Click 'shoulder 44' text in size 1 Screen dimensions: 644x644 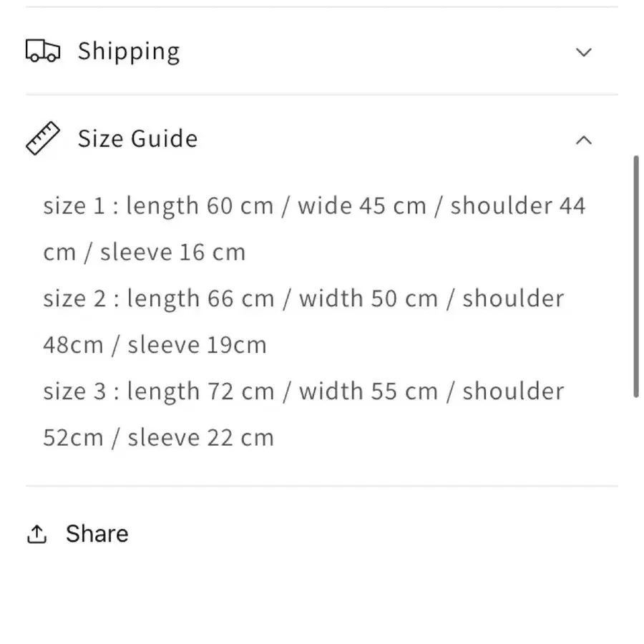(x=518, y=205)
